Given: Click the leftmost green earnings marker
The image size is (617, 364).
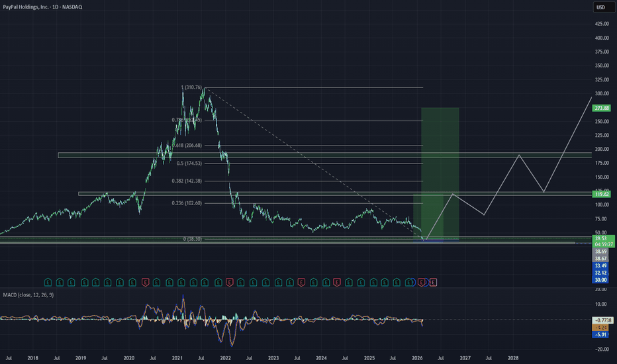Looking at the screenshot, I should [48, 282].
